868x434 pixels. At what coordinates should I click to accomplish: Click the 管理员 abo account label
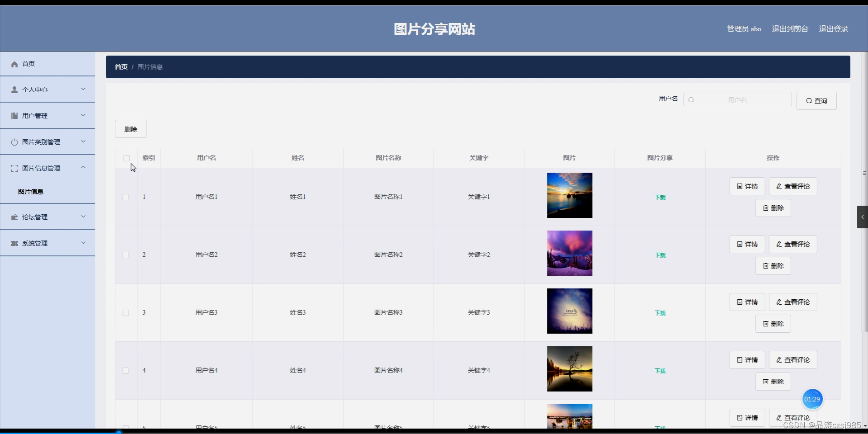coord(744,29)
